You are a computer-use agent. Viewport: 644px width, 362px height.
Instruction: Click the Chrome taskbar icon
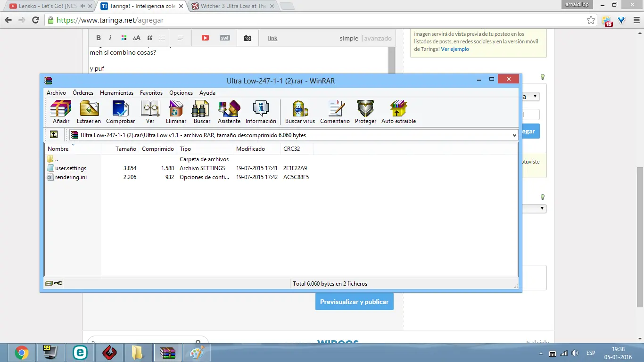point(21,353)
